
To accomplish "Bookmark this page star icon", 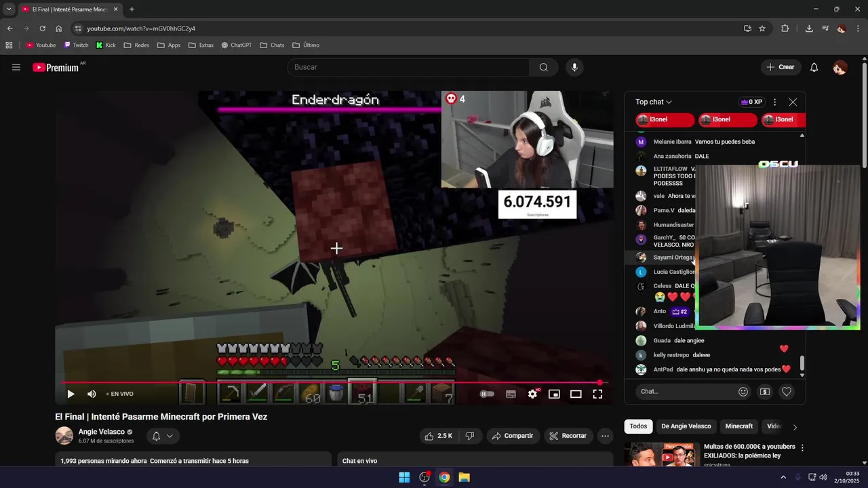I will click(762, 28).
